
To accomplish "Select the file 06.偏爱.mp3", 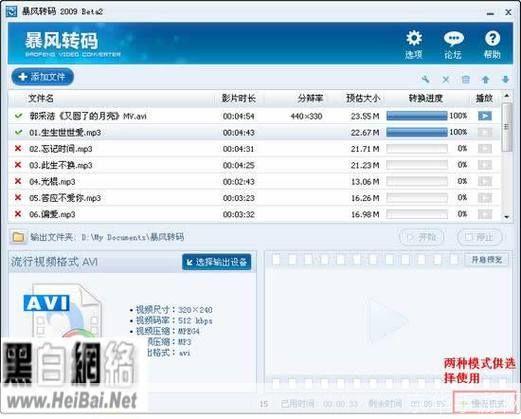I will click(52, 214).
